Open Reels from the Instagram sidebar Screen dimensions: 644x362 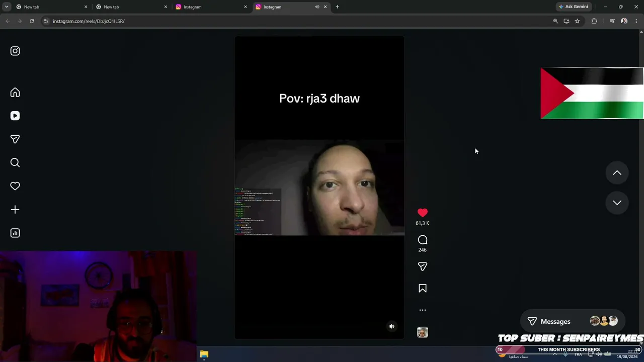[x=15, y=116]
